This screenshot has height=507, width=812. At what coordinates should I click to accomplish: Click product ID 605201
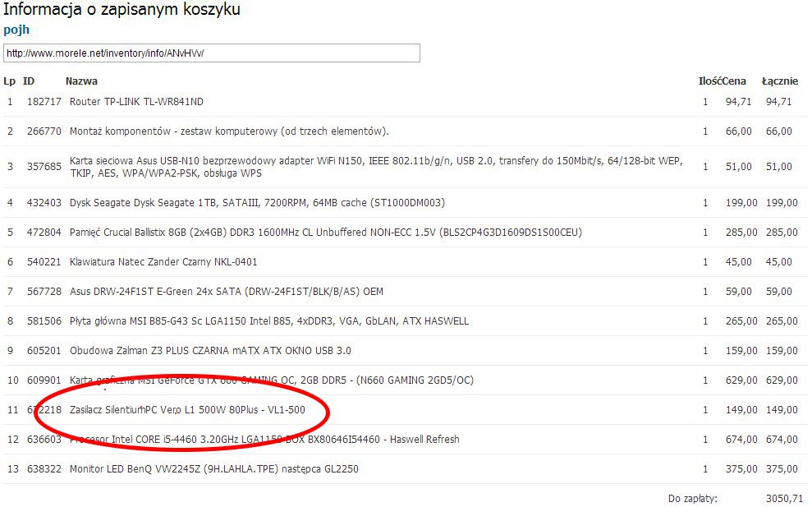[44, 350]
